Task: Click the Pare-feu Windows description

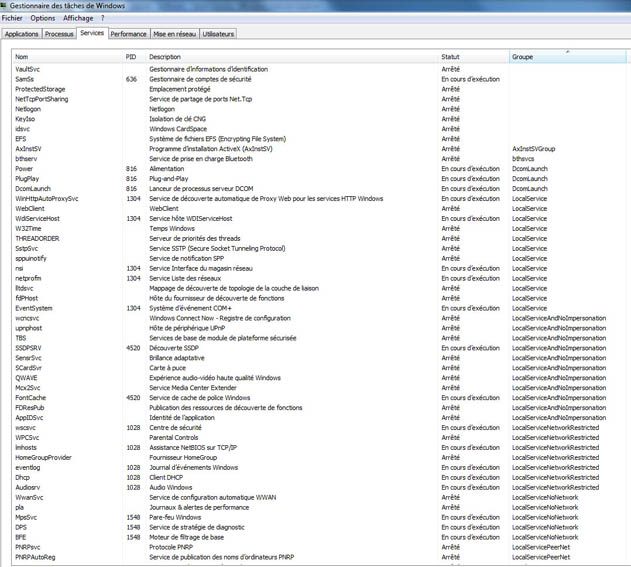Action: pos(175,518)
